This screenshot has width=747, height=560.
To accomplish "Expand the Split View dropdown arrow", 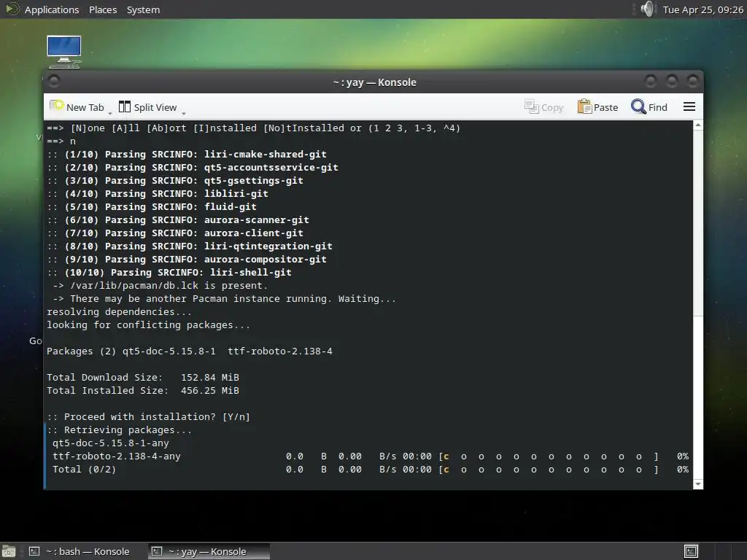I will [184, 113].
